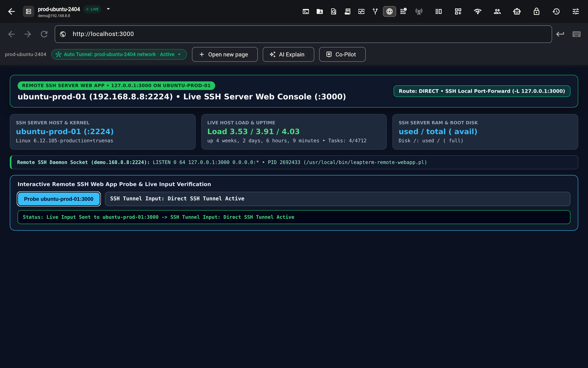The image size is (588, 368).
Task: Select the web browser globe icon in toolbar
Action: (390, 11)
